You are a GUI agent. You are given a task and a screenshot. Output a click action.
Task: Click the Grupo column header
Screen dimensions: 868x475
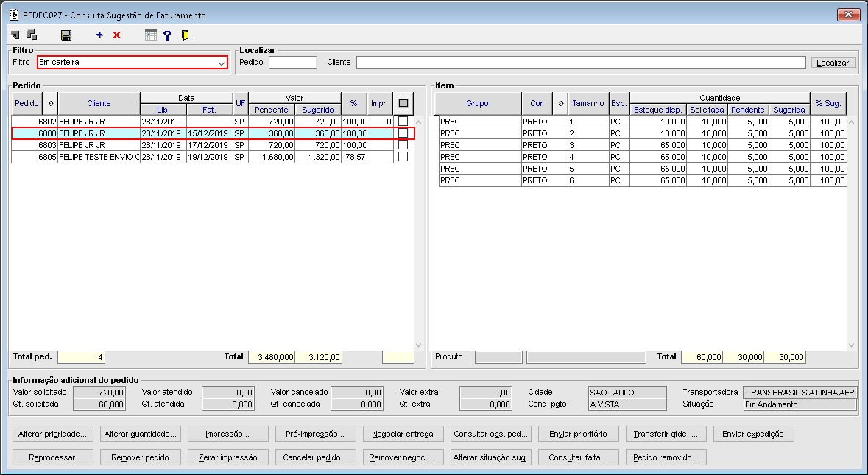pos(477,103)
